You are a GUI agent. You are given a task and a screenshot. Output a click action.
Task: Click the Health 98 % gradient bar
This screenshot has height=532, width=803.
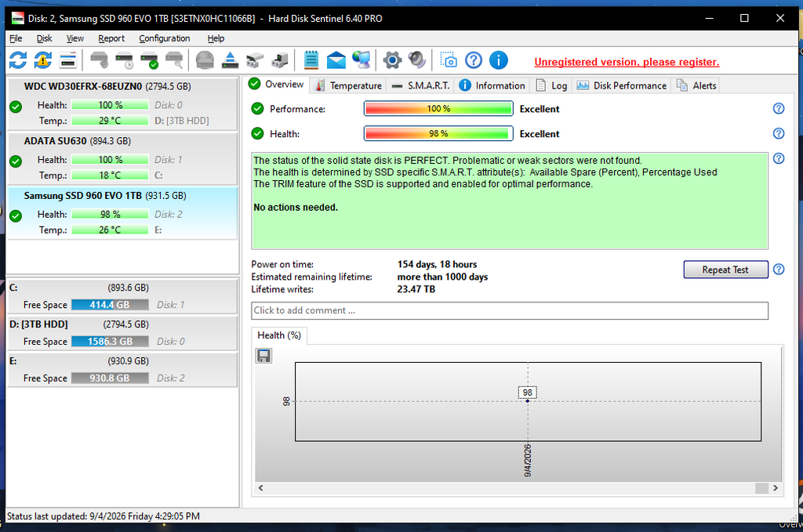click(438, 133)
